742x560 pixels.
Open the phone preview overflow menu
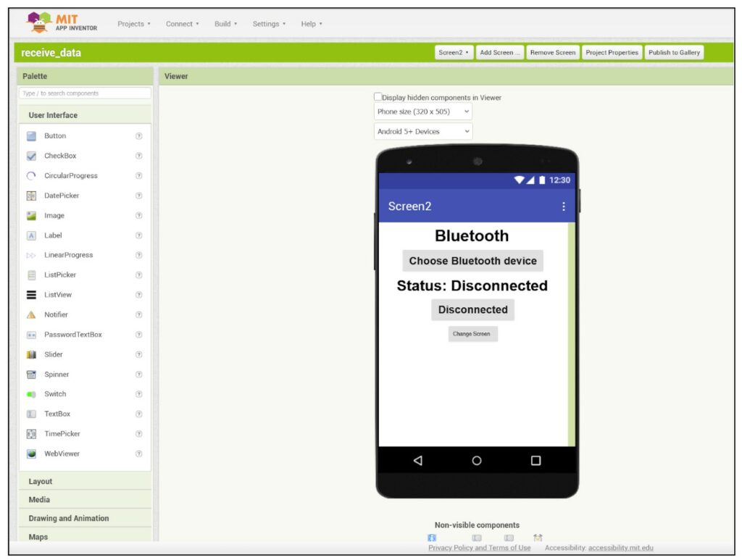point(563,206)
